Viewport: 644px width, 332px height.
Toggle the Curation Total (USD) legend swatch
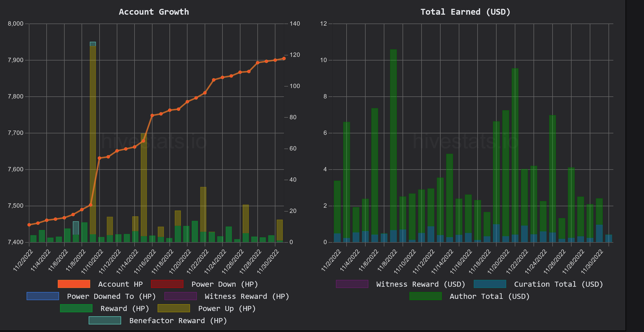coord(490,284)
